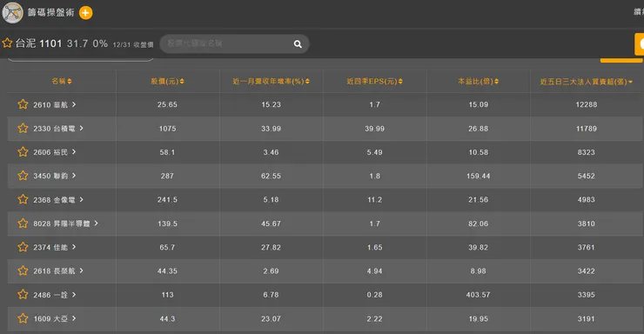Open the 1609 大亞 stock link
This screenshot has width=644, height=334.
tap(50, 319)
